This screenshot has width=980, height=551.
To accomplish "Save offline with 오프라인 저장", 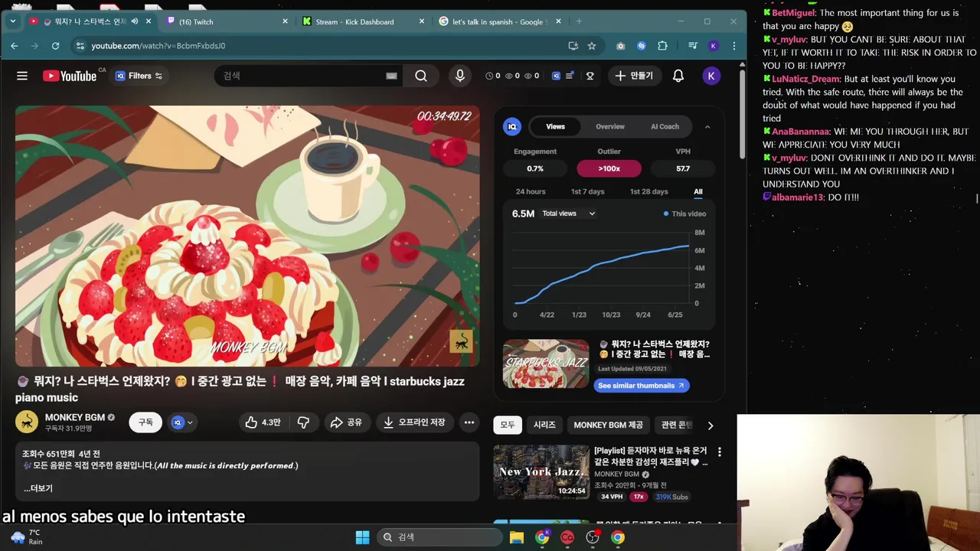I will point(414,422).
